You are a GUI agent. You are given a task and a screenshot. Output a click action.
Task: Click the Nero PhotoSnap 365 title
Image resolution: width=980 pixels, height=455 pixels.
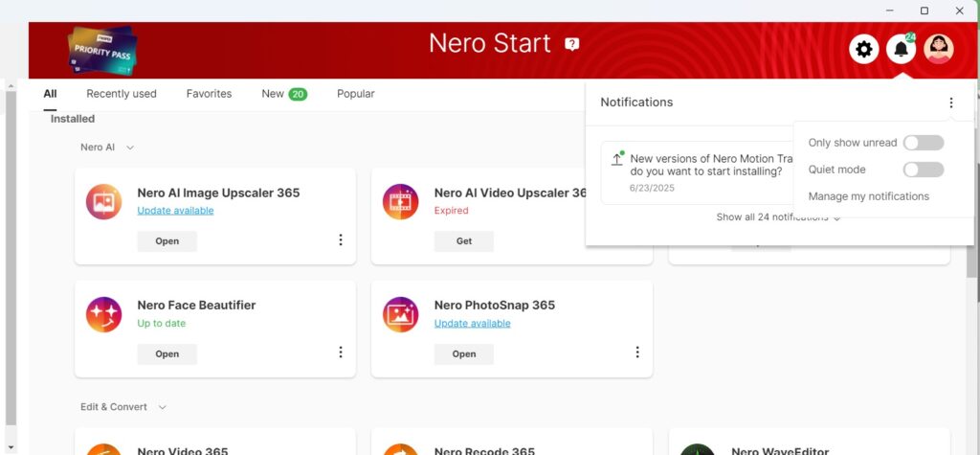pyautogui.click(x=495, y=306)
